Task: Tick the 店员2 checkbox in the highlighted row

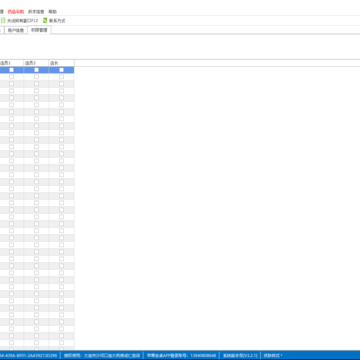Action: point(36,70)
